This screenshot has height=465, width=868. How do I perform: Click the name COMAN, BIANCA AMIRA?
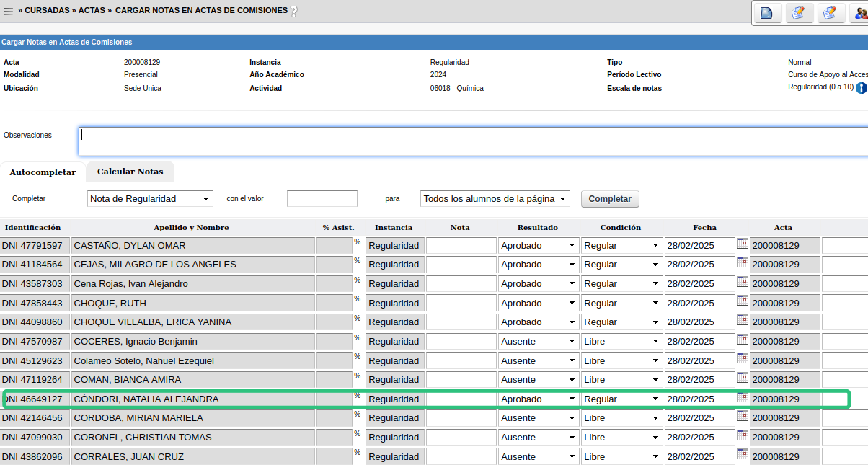[x=128, y=380]
